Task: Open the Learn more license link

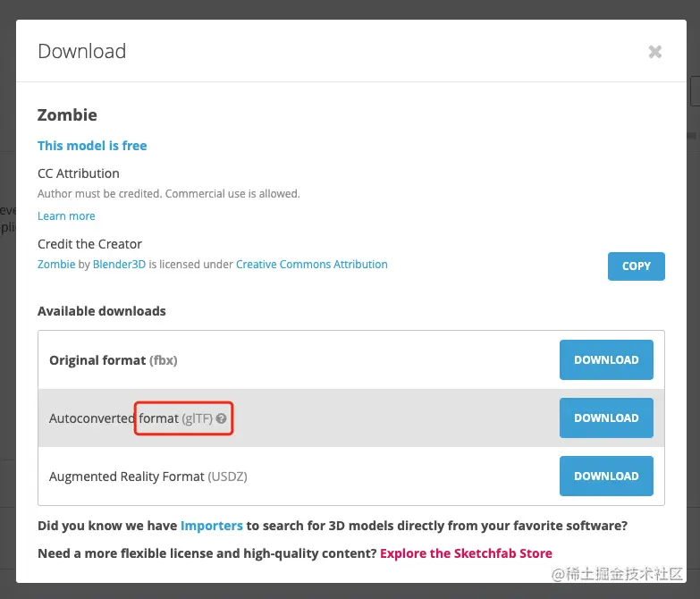Action: click(66, 216)
